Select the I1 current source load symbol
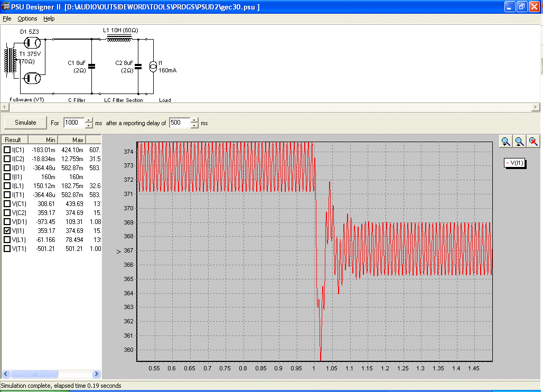The width and height of the screenshot is (543, 392). [x=153, y=67]
